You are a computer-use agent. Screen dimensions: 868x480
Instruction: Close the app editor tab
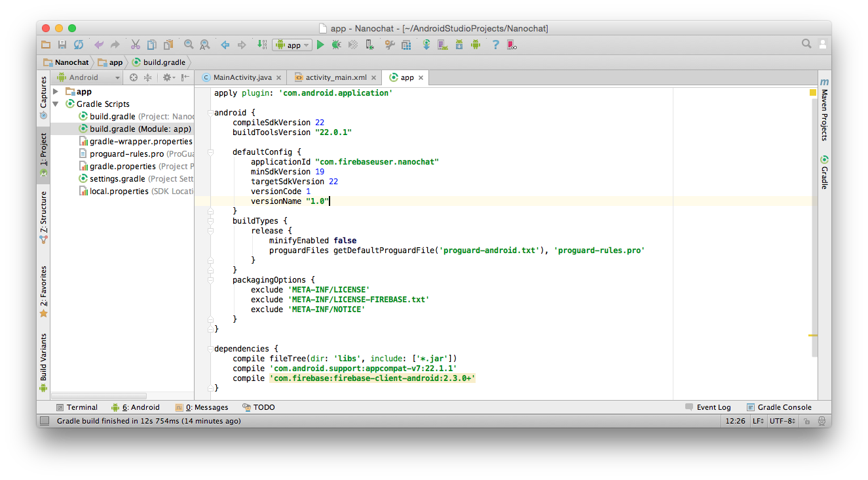click(421, 77)
